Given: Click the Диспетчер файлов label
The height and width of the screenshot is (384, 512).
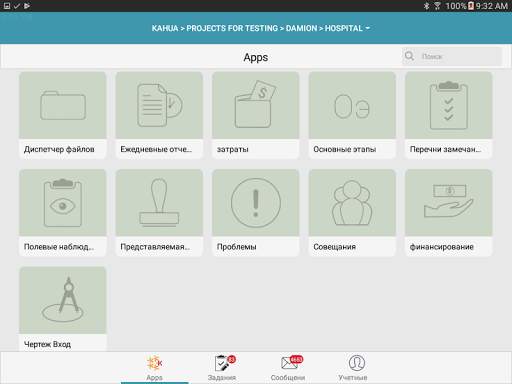Looking at the screenshot, I should [x=59, y=149].
